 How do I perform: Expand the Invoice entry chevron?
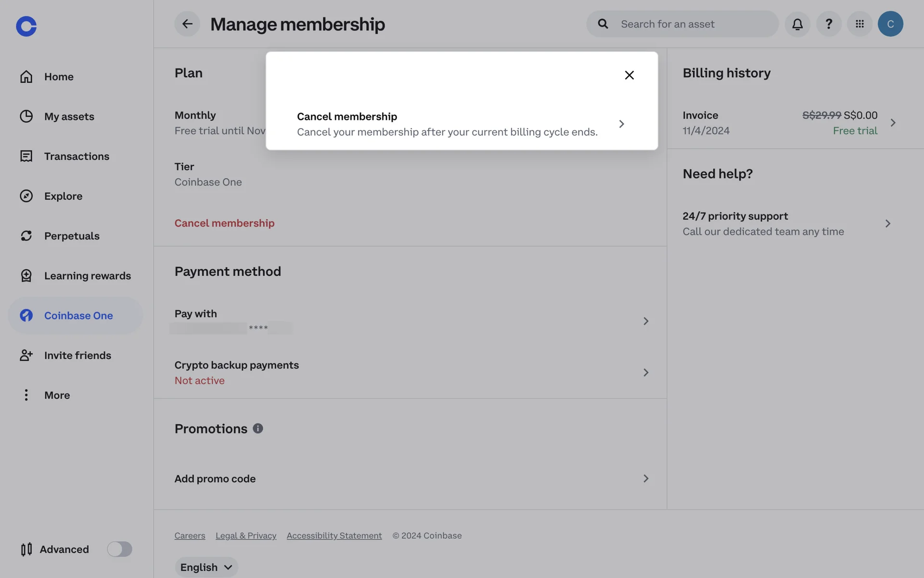tap(893, 123)
